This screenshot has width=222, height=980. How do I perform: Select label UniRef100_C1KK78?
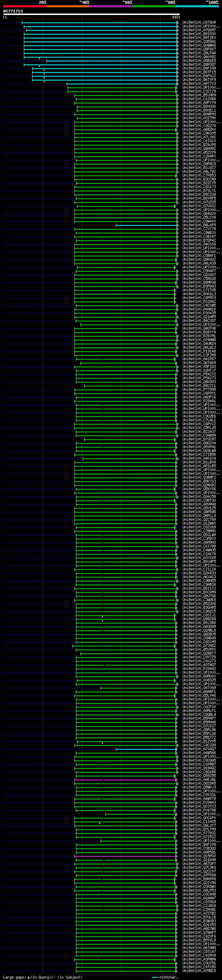pyautogui.click(x=199, y=554)
